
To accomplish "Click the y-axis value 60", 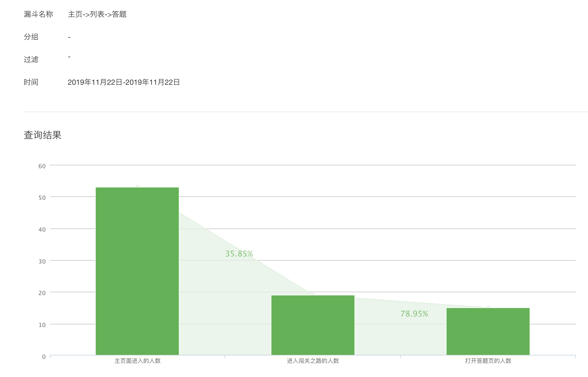I will point(42,166).
